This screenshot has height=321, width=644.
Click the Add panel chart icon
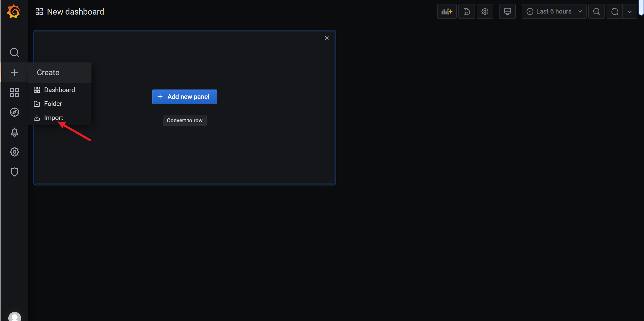[447, 11]
